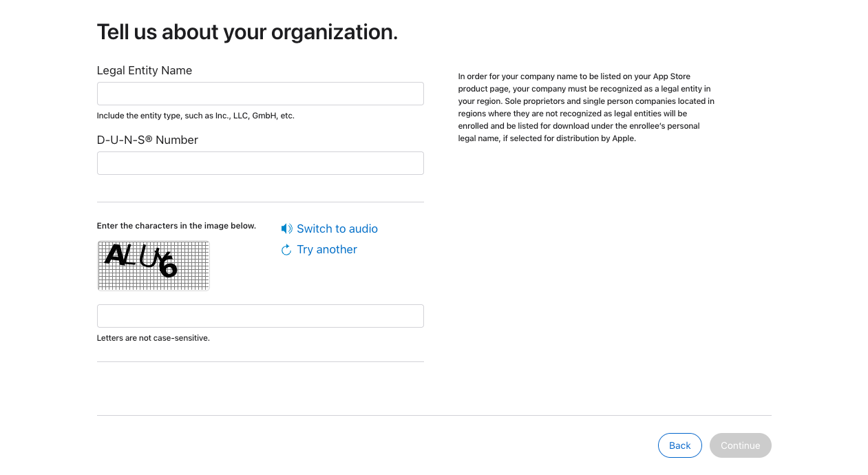Click the 'Letters are not case-sensitive' note
The width and height of the screenshot is (868, 475).
[x=153, y=338]
